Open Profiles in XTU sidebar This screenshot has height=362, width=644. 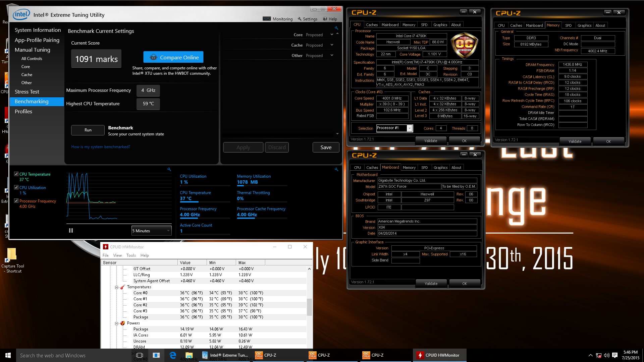coord(23,111)
